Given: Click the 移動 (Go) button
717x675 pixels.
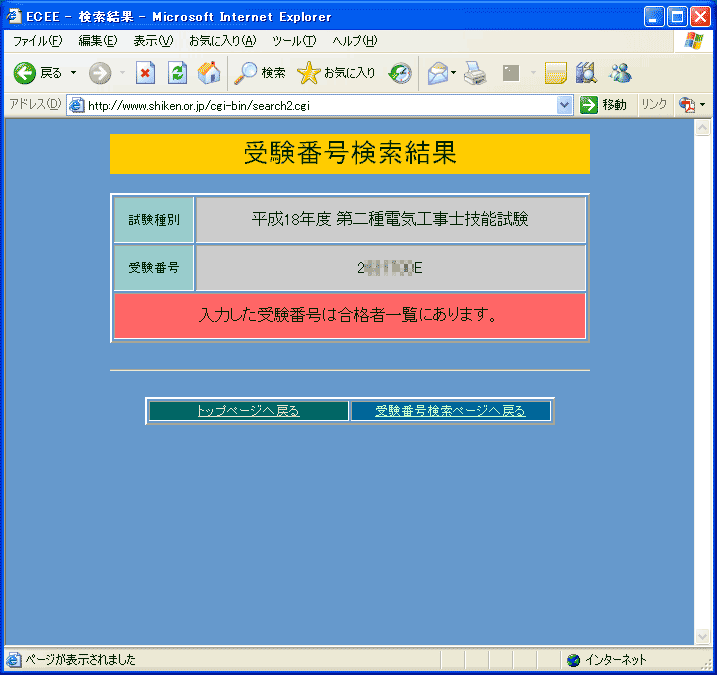Looking at the screenshot, I should [x=604, y=105].
